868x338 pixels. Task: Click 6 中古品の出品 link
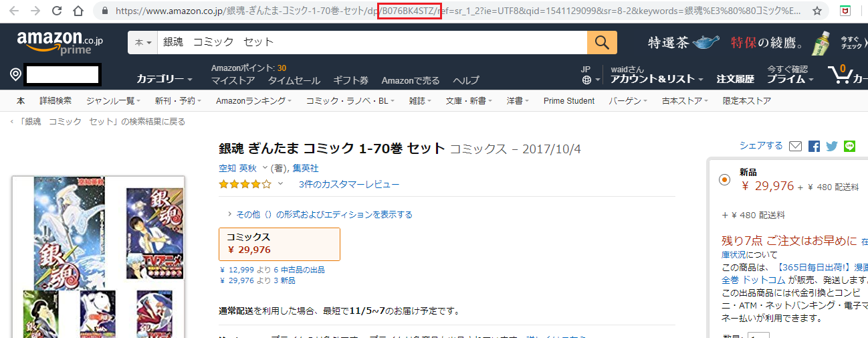[299, 270]
